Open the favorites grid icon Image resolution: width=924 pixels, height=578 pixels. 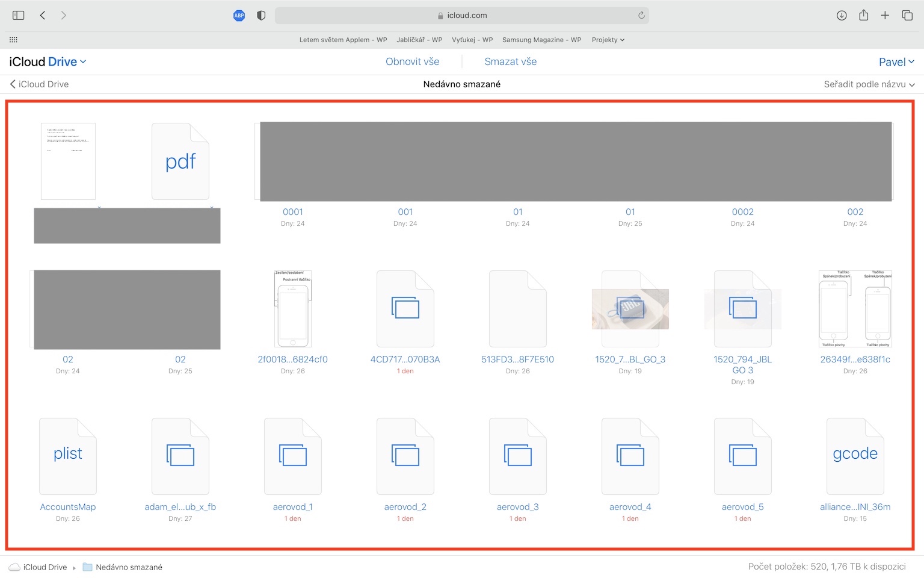pyautogui.click(x=13, y=40)
